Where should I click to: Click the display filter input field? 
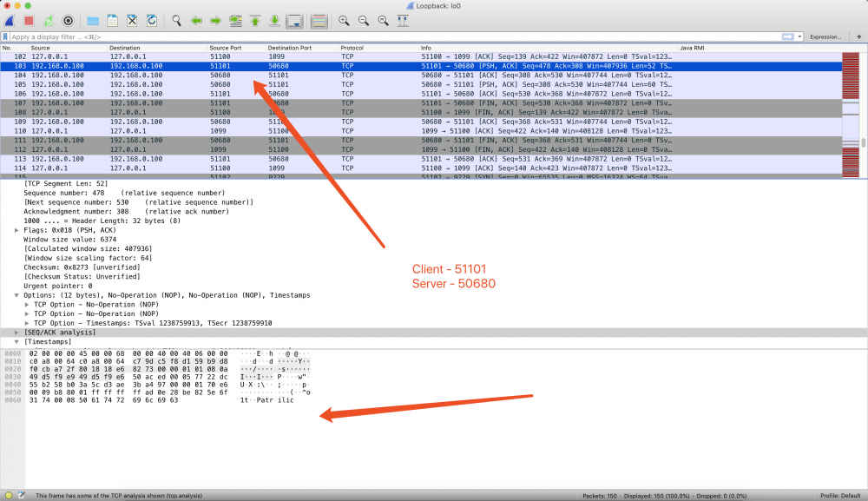tap(394, 37)
